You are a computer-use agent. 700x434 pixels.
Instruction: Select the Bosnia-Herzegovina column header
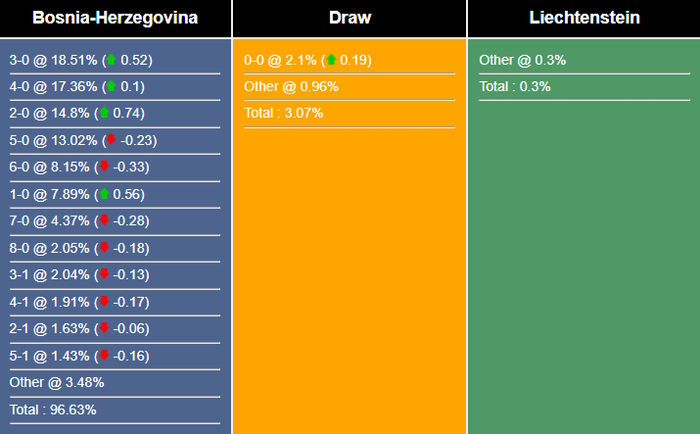(x=115, y=18)
